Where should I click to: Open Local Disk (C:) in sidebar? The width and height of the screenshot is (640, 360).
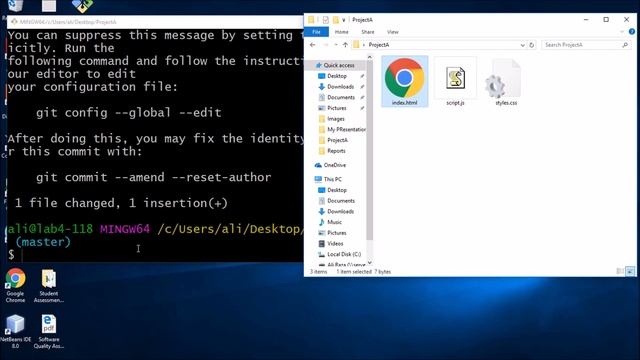tap(344, 254)
